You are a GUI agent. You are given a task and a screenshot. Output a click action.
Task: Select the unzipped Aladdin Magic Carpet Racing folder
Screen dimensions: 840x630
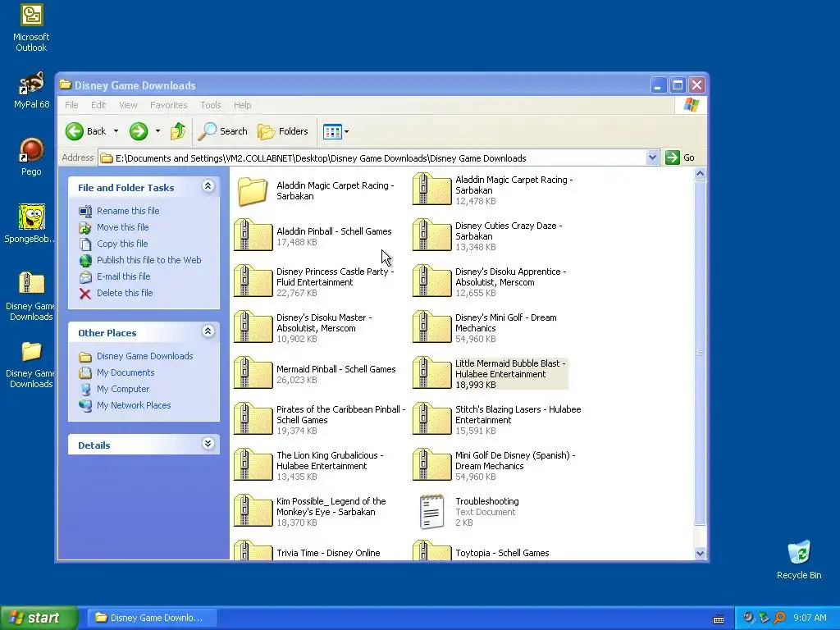pos(253,190)
